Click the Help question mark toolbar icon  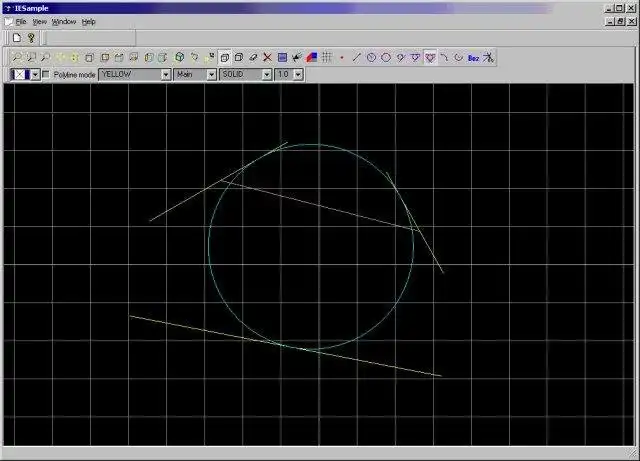[31, 38]
